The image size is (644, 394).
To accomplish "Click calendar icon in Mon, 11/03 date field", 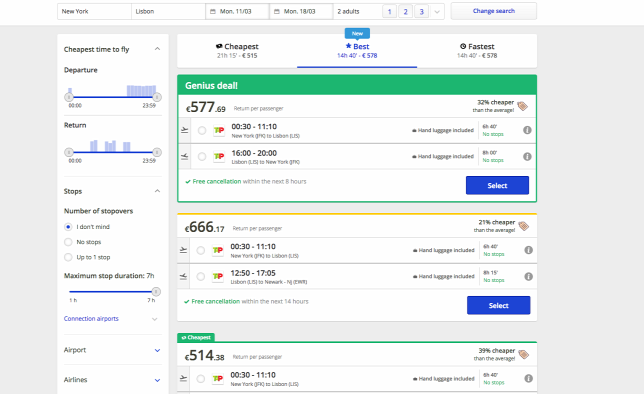I will click(x=213, y=12).
